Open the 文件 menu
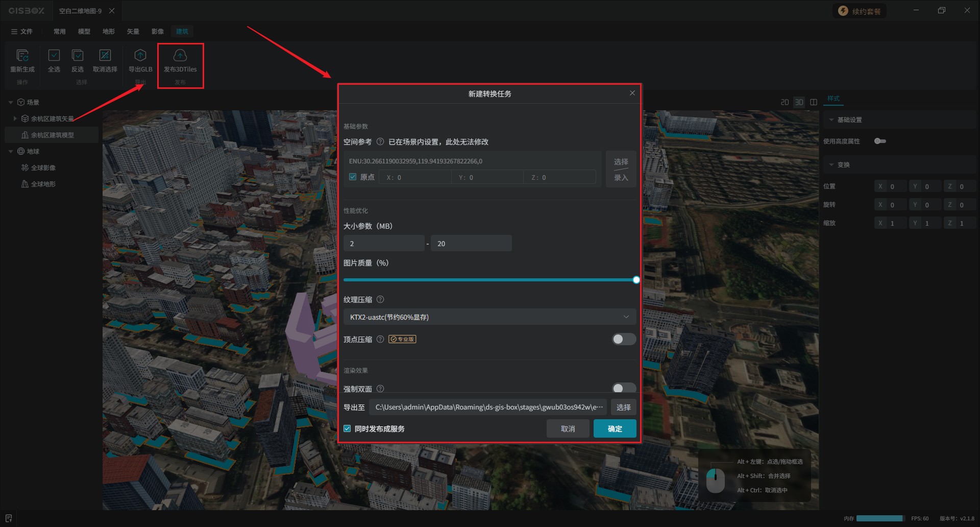This screenshot has width=980, height=527. click(x=22, y=32)
